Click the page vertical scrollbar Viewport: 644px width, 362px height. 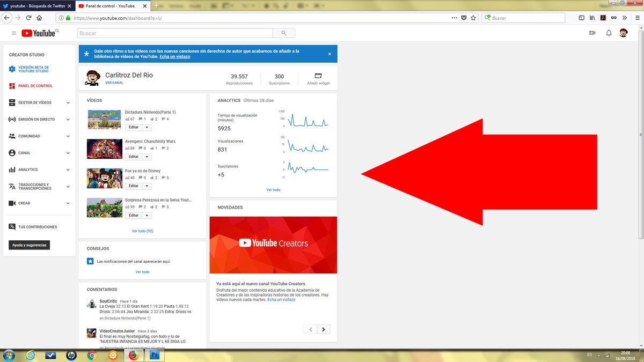pos(641,134)
